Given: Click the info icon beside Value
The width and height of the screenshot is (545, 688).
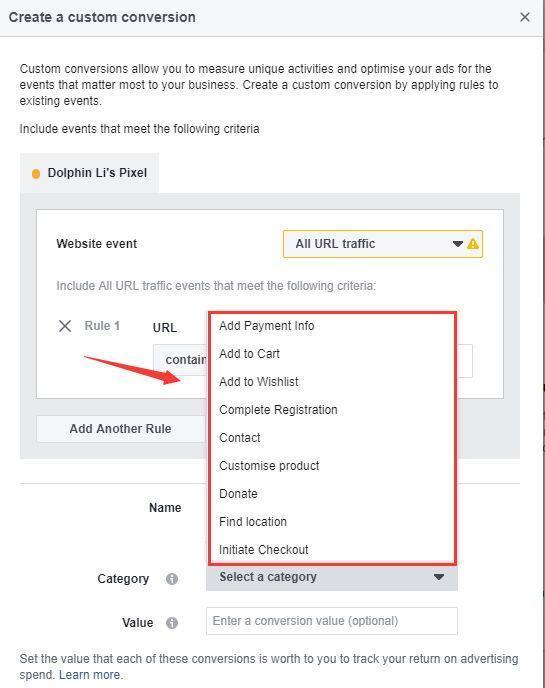Looking at the screenshot, I should click(x=172, y=623).
